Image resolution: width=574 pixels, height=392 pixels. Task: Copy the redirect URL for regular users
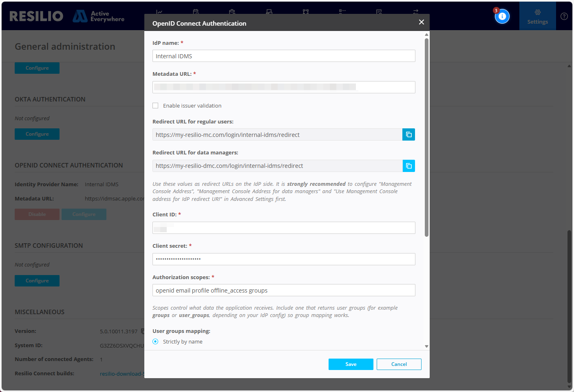pos(408,134)
